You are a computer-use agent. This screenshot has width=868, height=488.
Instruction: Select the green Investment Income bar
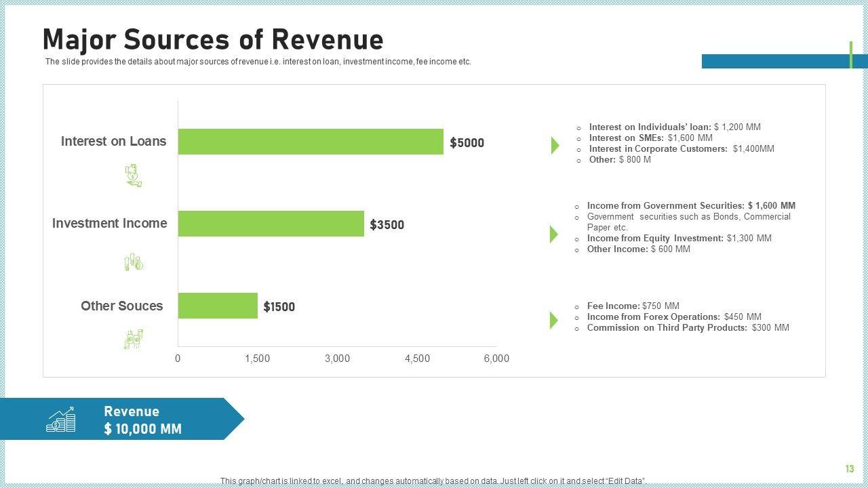click(x=271, y=224)
